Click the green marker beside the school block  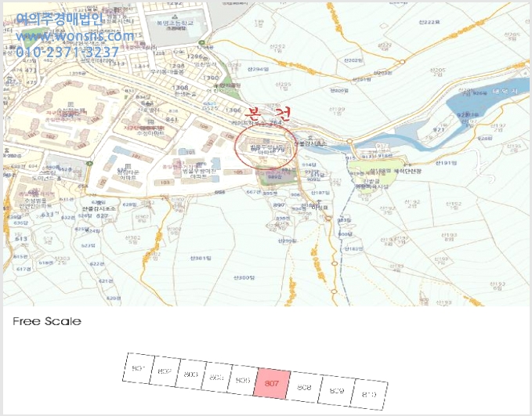[x=202, y=43]
